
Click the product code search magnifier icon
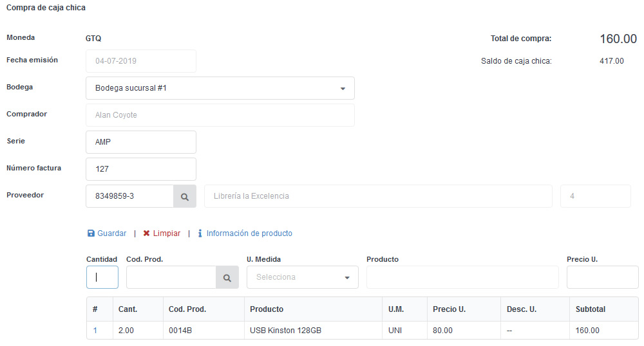[x=227, y=277]
